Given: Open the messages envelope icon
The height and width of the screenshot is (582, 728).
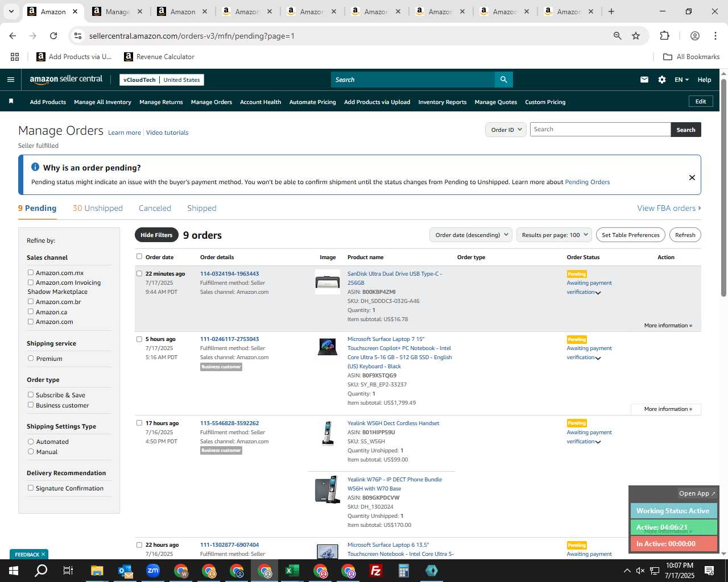Looking at the screenshot, I should coord(644,80).
